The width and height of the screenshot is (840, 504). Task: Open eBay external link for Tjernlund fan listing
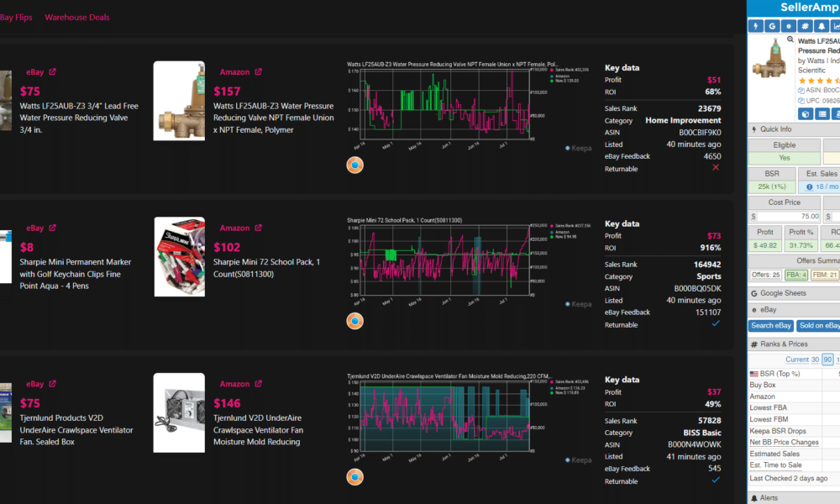pyautogui.click(x=52, y=384)
